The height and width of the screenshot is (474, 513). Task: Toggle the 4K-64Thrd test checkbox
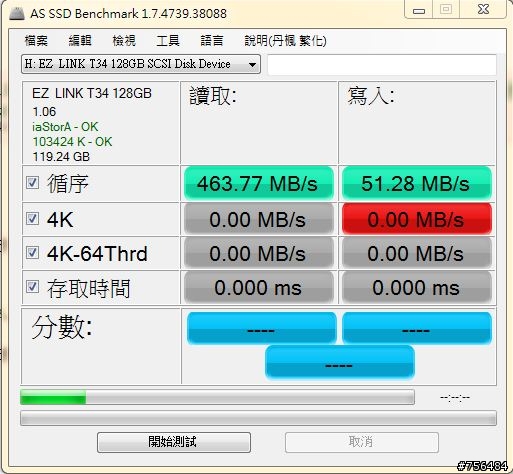coord(32,253)
